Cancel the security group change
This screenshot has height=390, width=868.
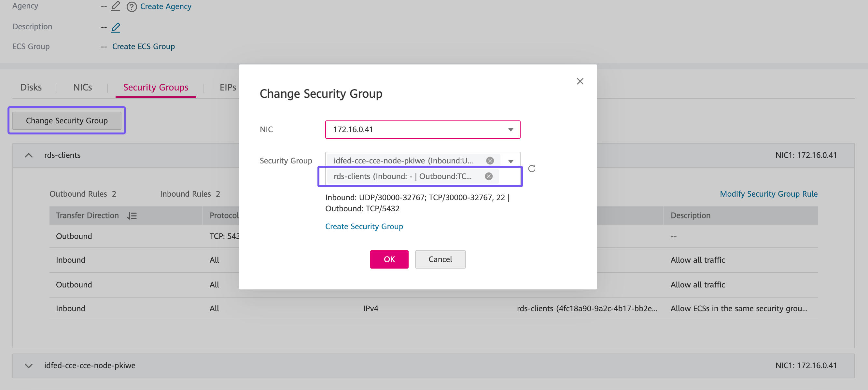click(x=440, y=259)
